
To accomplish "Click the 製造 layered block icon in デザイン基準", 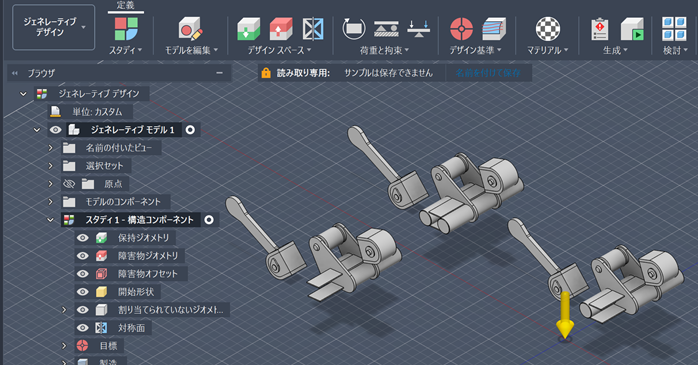I will point(494,29).
